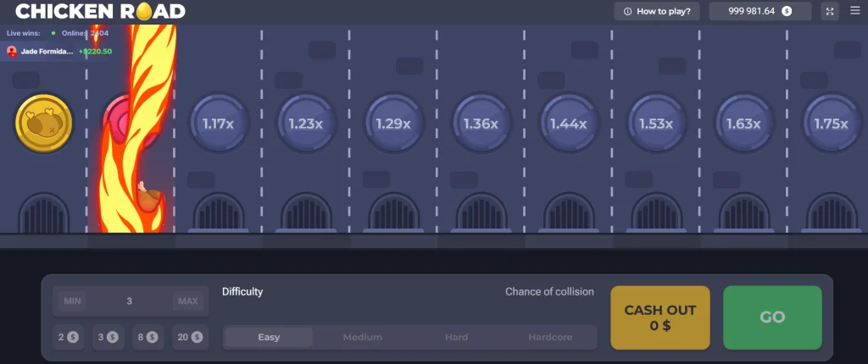Click the +$220.50 win amount
868x364 pixels.
tap(95, 52)
